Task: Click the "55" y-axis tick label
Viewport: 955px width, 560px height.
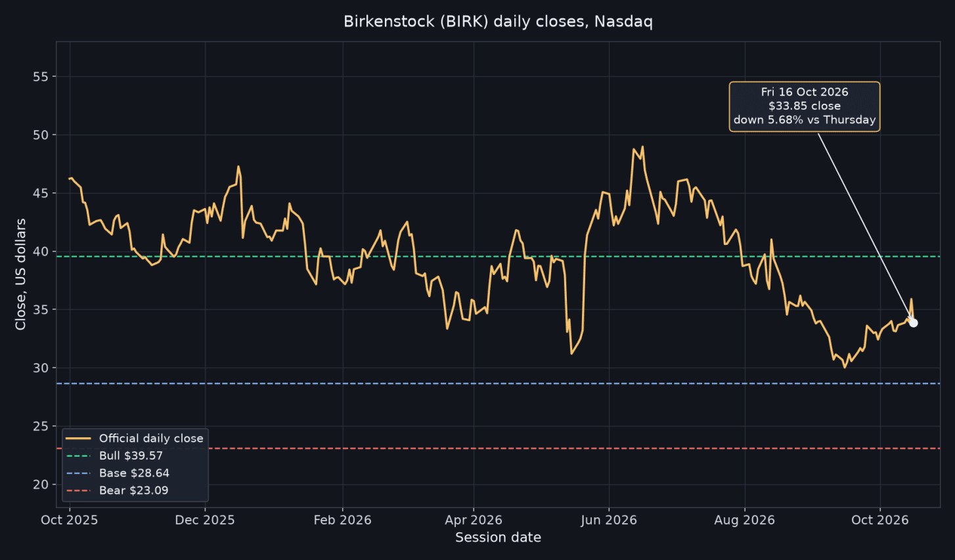Action: click(x=41, y=77)
